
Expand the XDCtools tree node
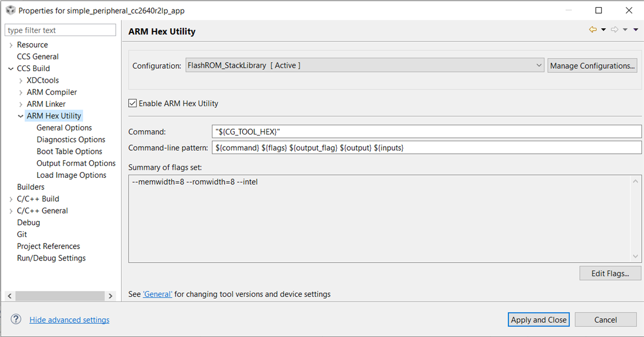(x=21, y=81)
